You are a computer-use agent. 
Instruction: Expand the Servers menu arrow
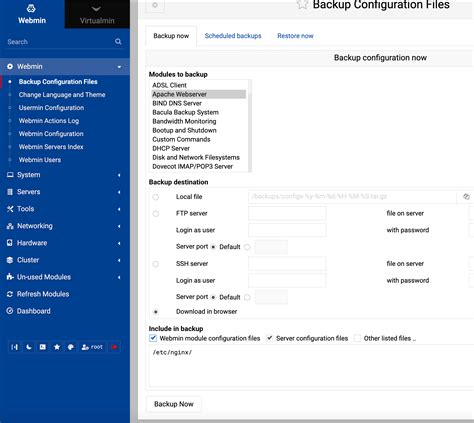point(119,192)
